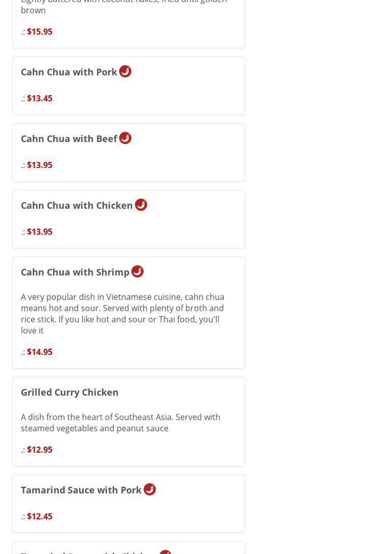Image resolution: width=392 pixels, height=554 pixels.
Task: Click the $13.95 price under Cahn Chua with Beef
Action: [x=39, y=165]
